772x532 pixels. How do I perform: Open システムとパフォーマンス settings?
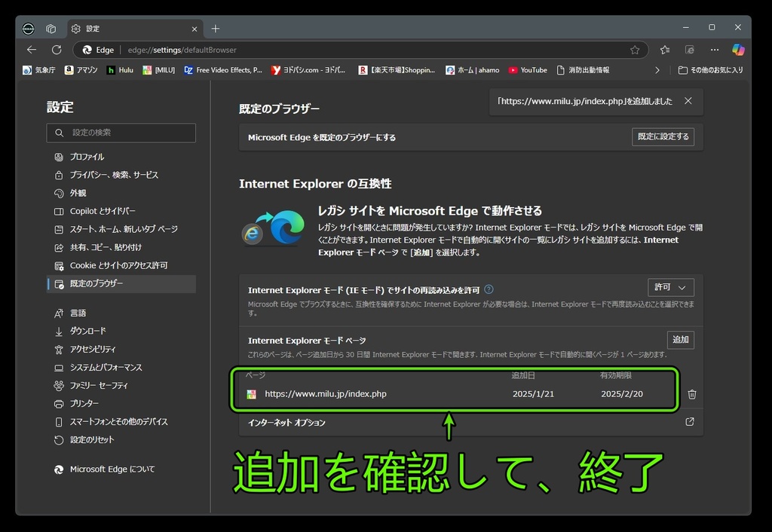121,368
